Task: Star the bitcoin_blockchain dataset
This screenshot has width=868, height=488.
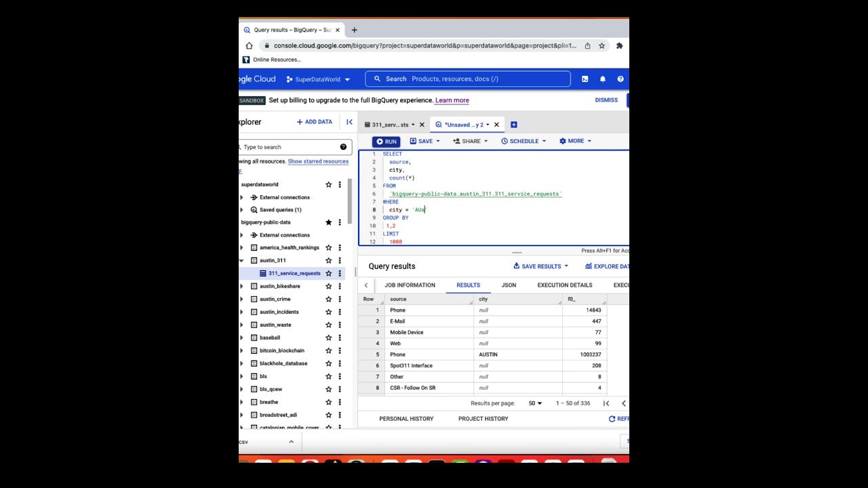Action: 328,350
